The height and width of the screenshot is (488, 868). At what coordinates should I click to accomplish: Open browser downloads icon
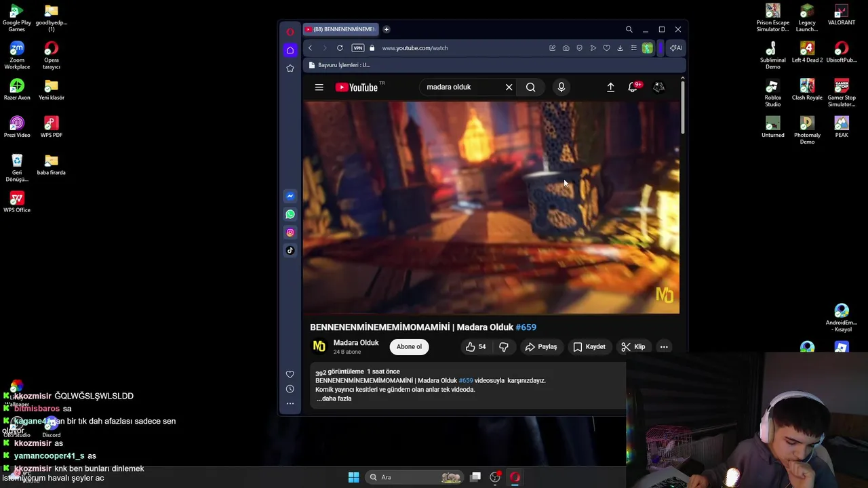click(x=620, y=48)
